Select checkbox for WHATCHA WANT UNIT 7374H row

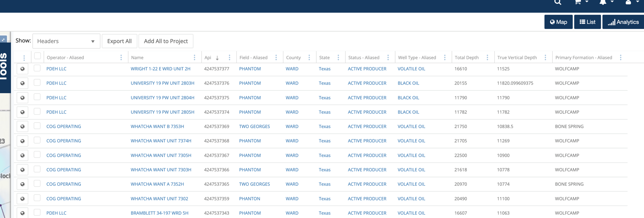click(37, 140)
